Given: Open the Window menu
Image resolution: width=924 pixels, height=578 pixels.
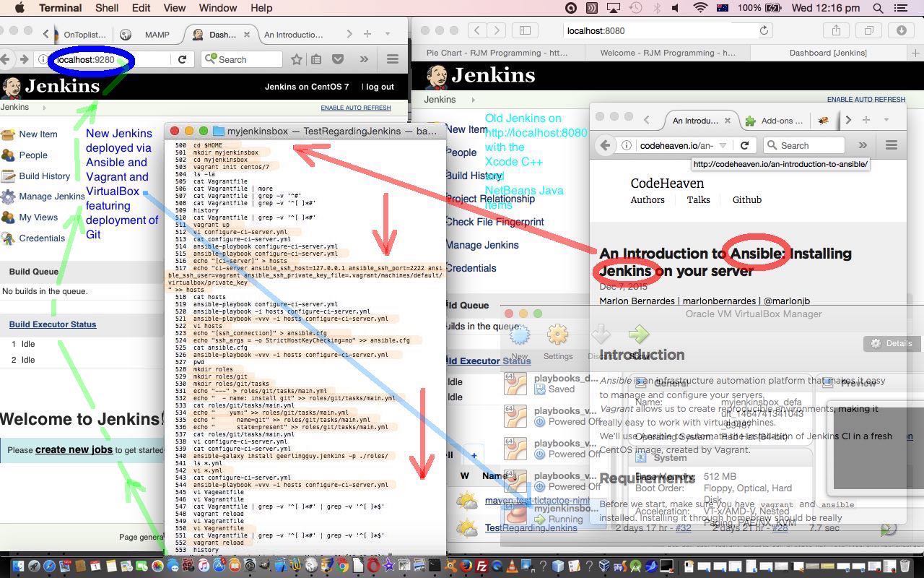Looking at the screenshot, I should pos(218,8).
